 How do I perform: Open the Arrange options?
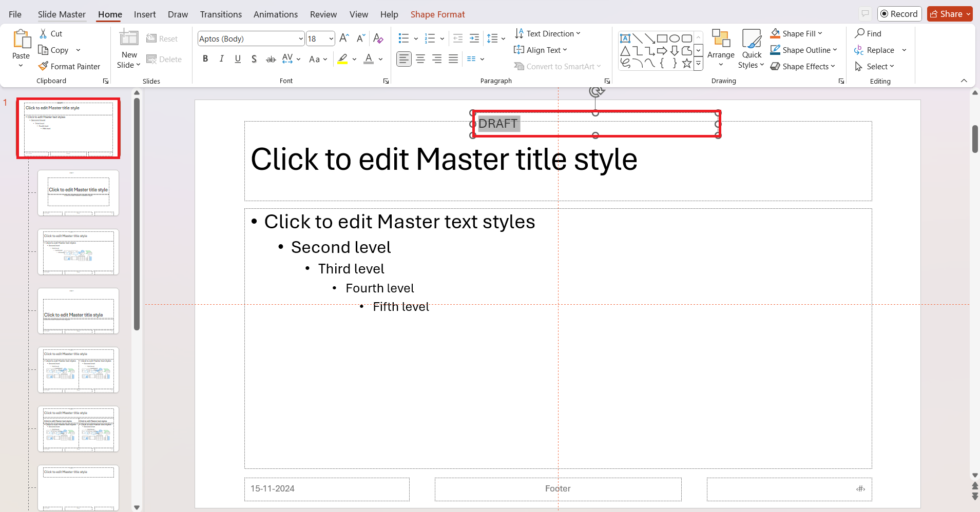[x=721, y=49]
